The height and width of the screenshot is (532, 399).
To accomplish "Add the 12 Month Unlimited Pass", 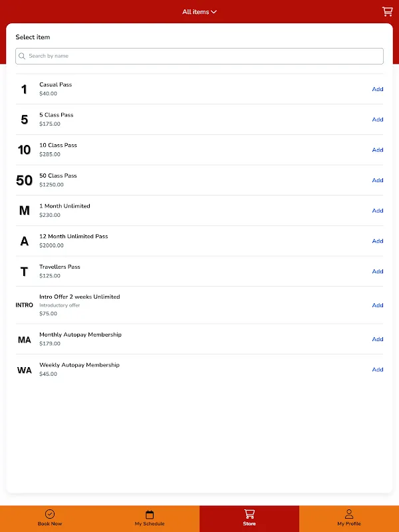I will pyautogui.click(x=378, y=241).
